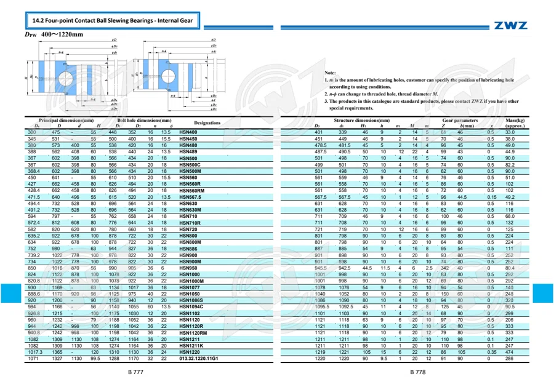This screenshot has height=392, width=554.
Task: Select designation HSN567.5
Action: (x=190, y=197)
